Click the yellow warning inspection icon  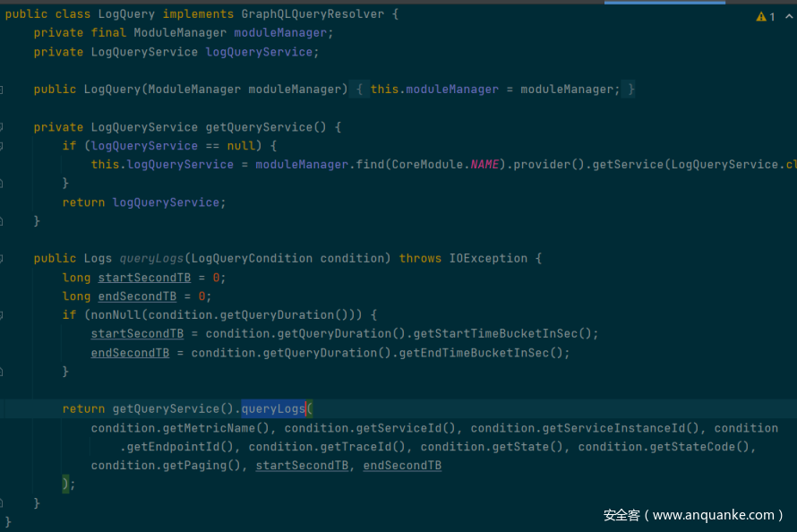(x=761, y=17)
